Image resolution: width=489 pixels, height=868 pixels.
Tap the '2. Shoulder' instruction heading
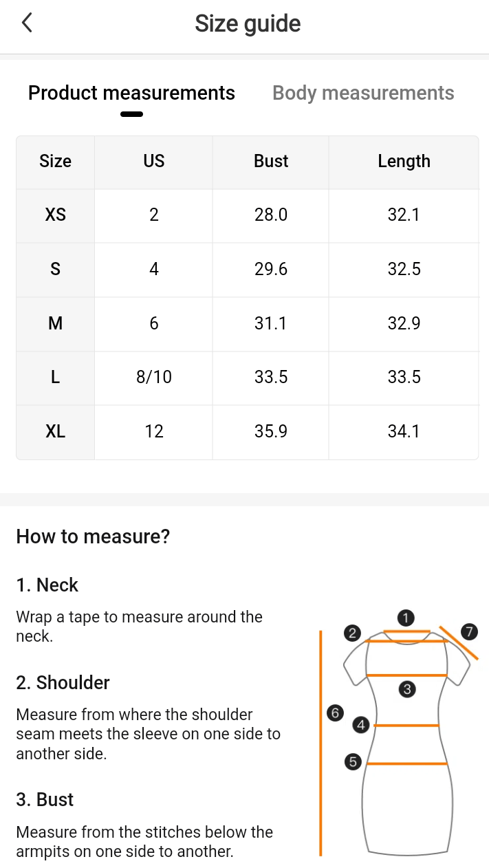(x=63, y=683)
